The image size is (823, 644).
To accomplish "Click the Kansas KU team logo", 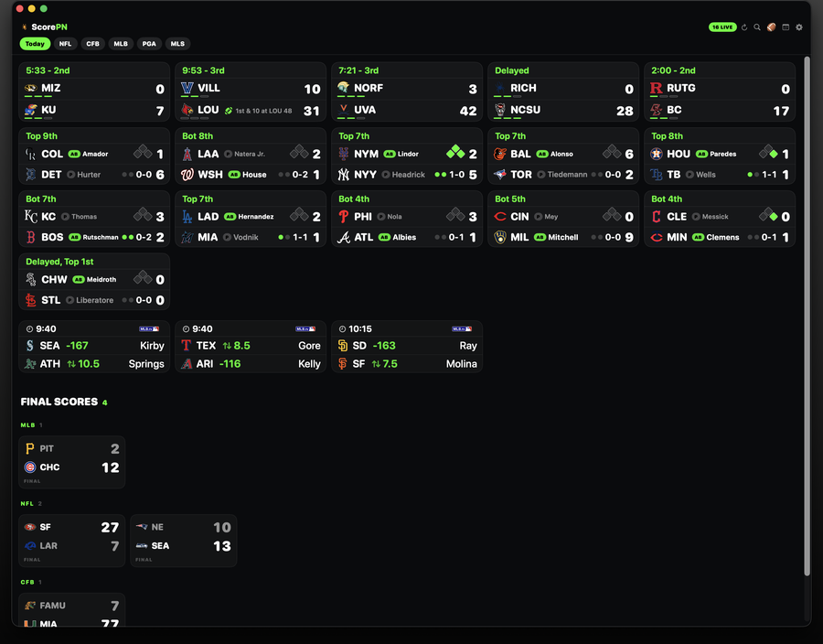I will point(30,110).
